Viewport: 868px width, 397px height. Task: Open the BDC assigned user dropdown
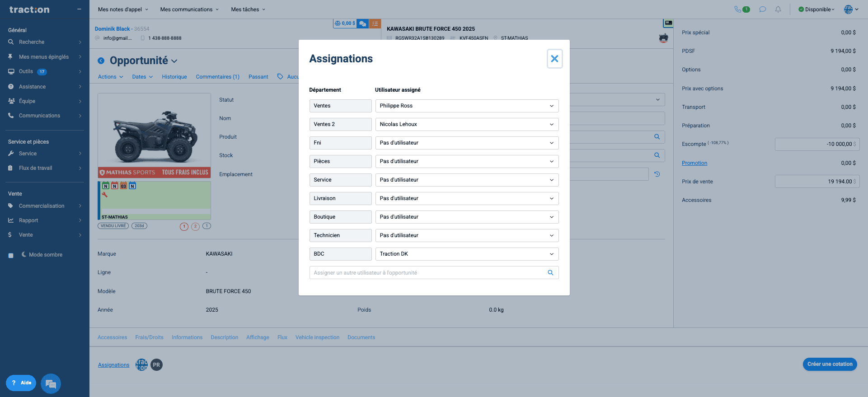point(467,254)
